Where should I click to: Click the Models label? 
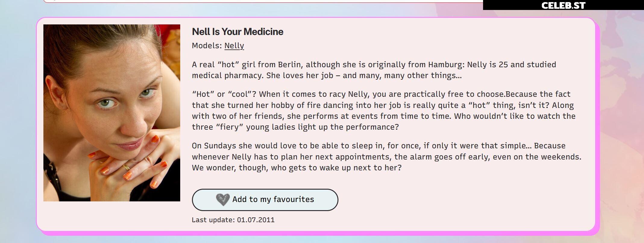[x=207, y=46]
